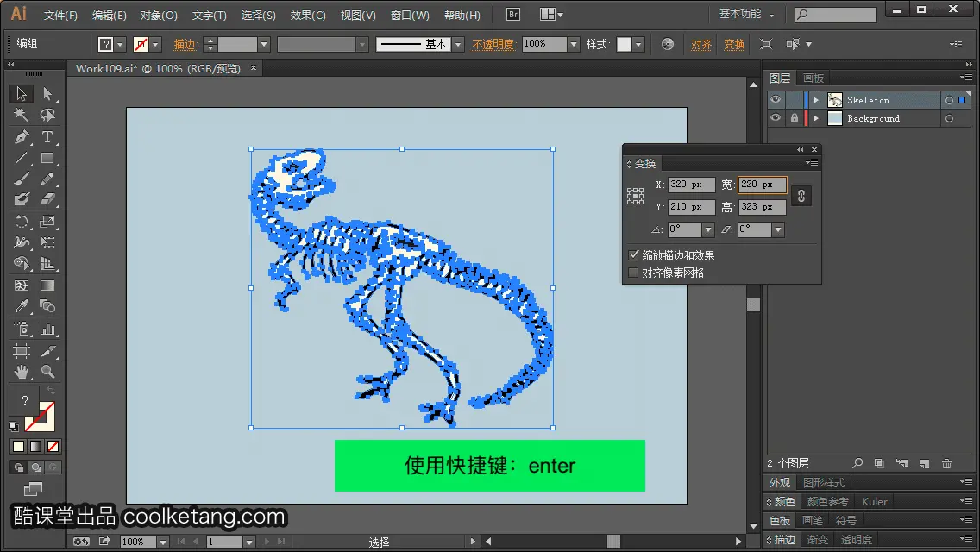The width and height of the screenshot is (980, 552).
Task: Click the Recolor Artwork wheel icon
Action: click(x=668, y=44)
